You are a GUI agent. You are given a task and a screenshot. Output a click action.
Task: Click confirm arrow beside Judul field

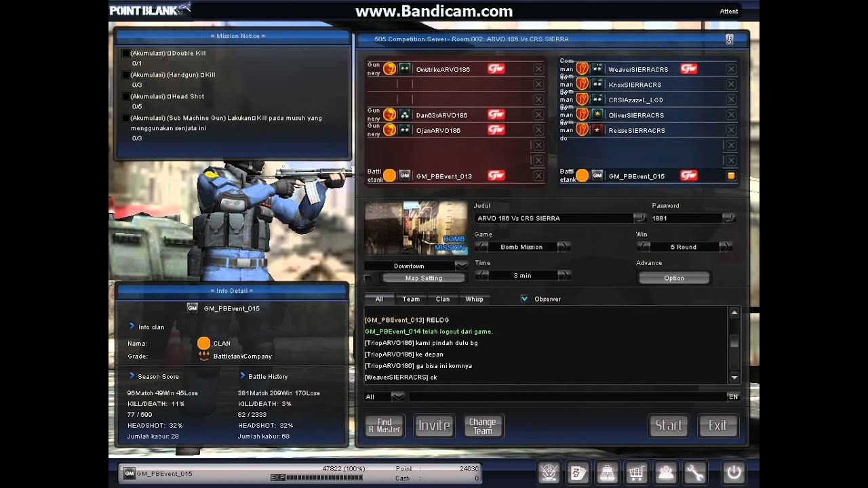coord(639,218)
